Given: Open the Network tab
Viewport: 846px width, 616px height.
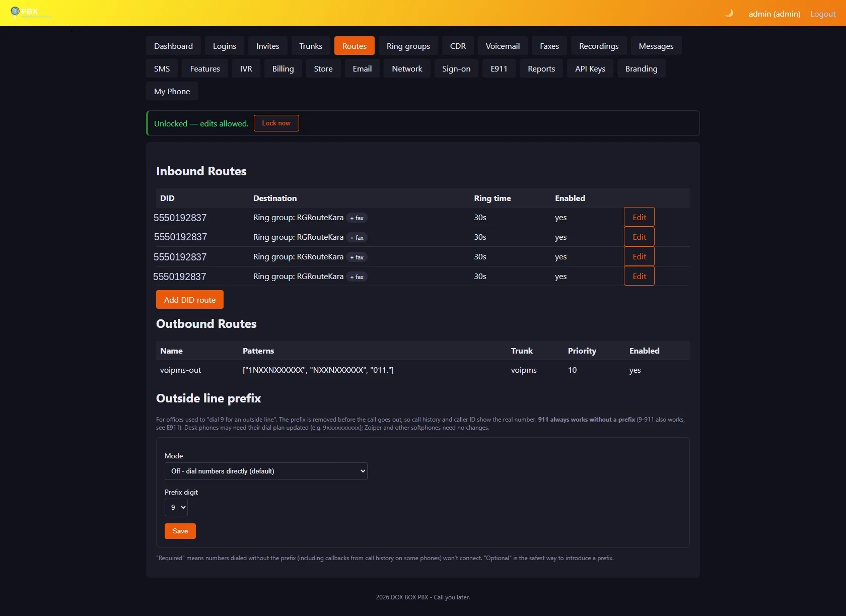Looking at the screenshot, I should coord(407,69).
